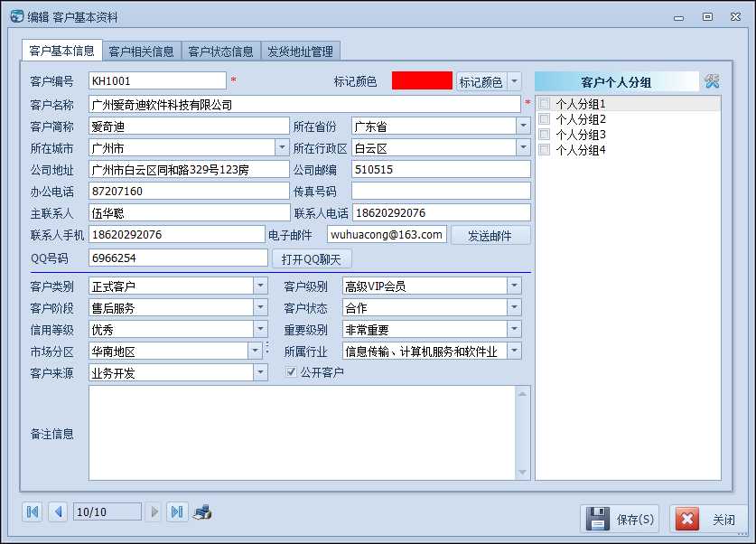This screenshot has width=756, height=544.
Task: Click the 打开QQ聊天 button
Action: [312, 259]
